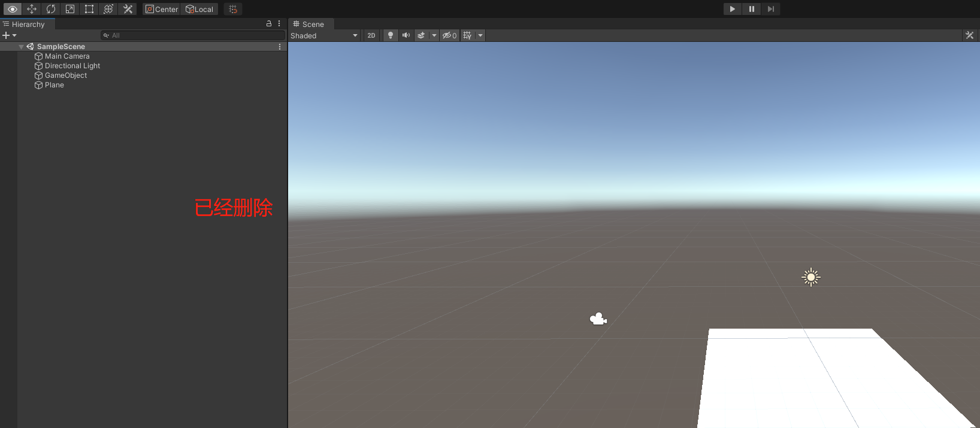Toggle scene lighting bulb icon
Image resolution: width=980 pixels, height=428 pixels.
point(391,35)
